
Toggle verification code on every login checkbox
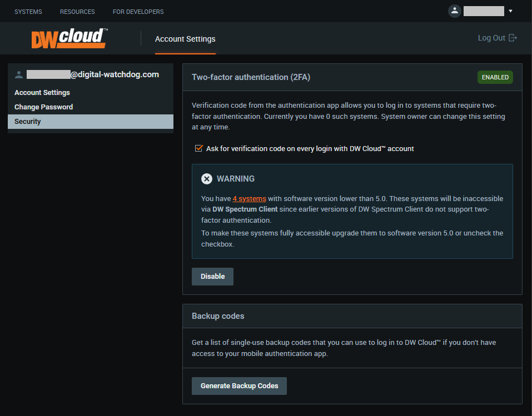pos(198,149)
